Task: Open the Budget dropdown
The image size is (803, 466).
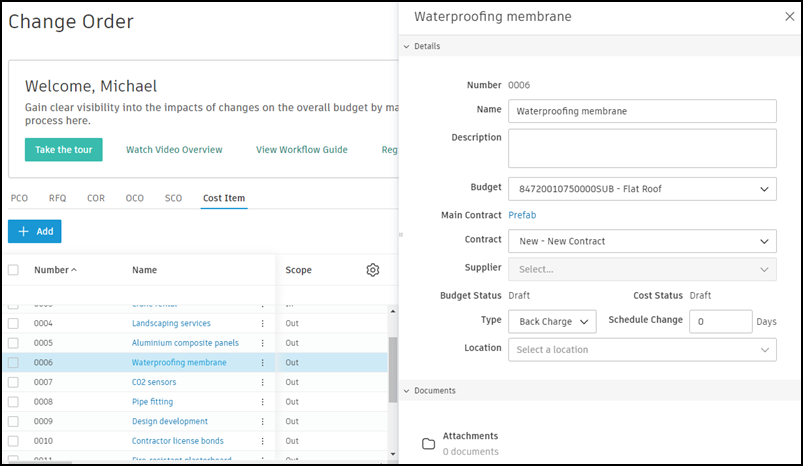Action: point(642,189)
